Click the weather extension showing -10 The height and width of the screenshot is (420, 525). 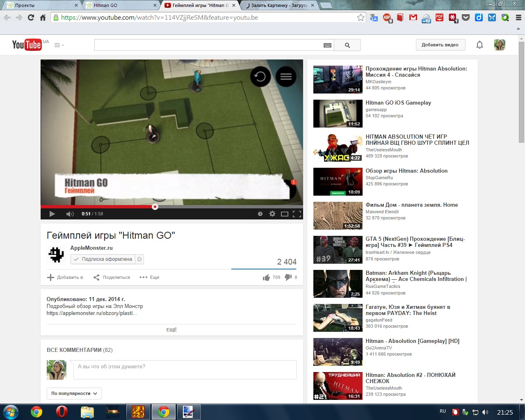coord(426,18)
